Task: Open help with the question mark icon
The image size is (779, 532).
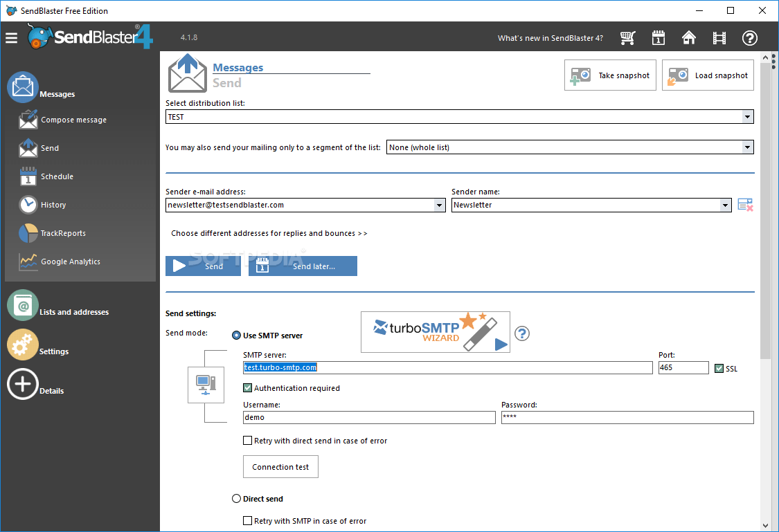Action: click(750, 38)
